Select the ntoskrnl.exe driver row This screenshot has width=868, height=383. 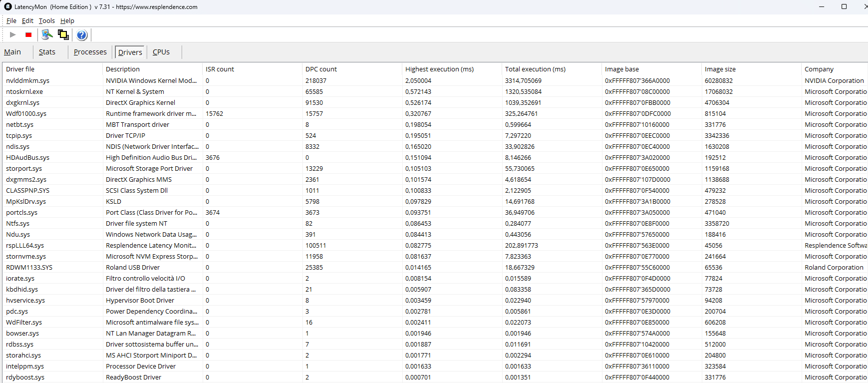click(435, 91)
